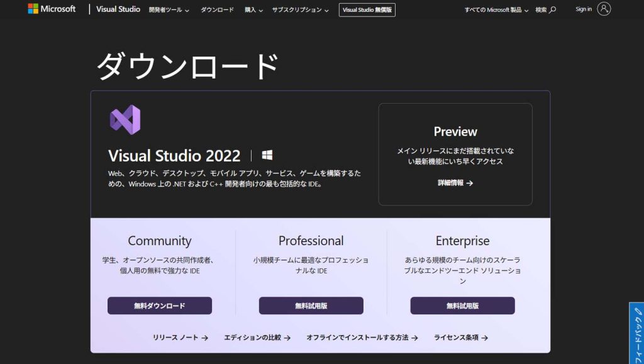Click the Sign in user avatar icon
This screenshot has height=364, width=644.
tap(604, 9)
